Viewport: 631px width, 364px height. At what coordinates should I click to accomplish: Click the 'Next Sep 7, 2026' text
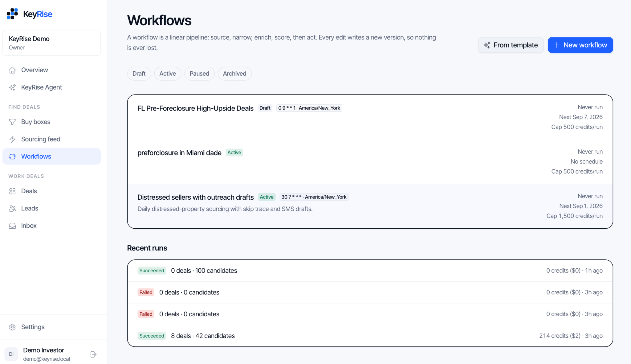[581, 117]
